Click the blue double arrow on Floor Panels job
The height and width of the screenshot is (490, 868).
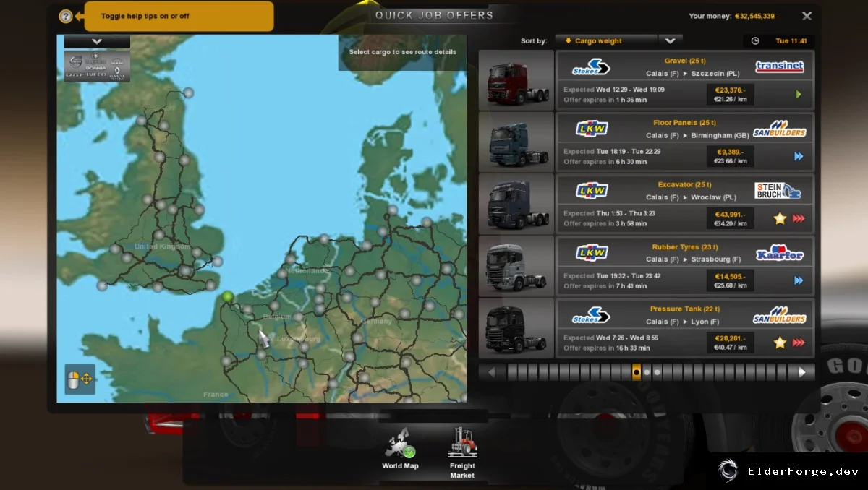[x=798, y=156]
